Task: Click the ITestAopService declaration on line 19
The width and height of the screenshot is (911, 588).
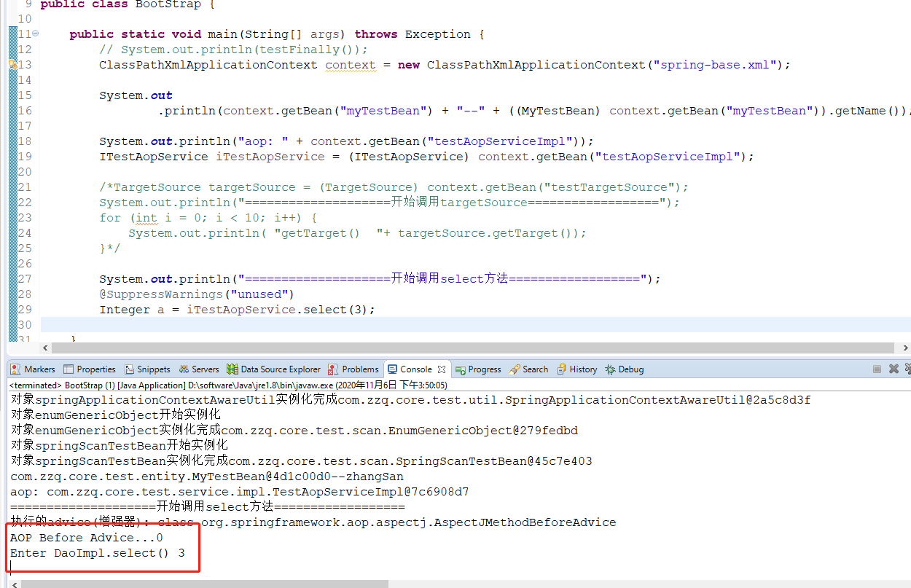Action: click(426, 157)
